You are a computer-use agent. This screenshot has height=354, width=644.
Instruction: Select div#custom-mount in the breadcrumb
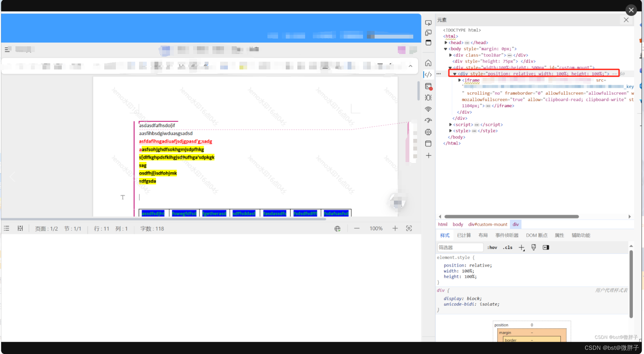click(488, 224)
